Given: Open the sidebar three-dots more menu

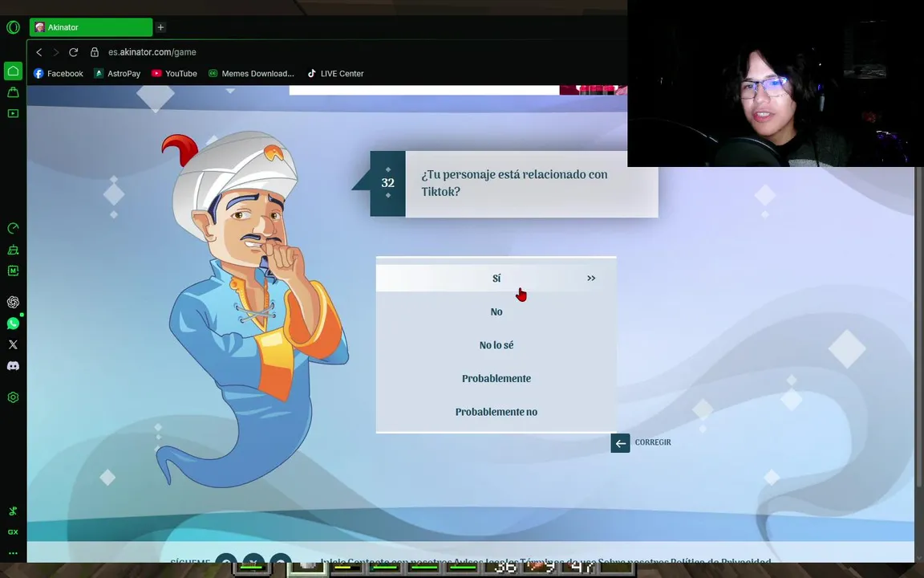Looking at the screenshot, I should [x=13, y=553].
